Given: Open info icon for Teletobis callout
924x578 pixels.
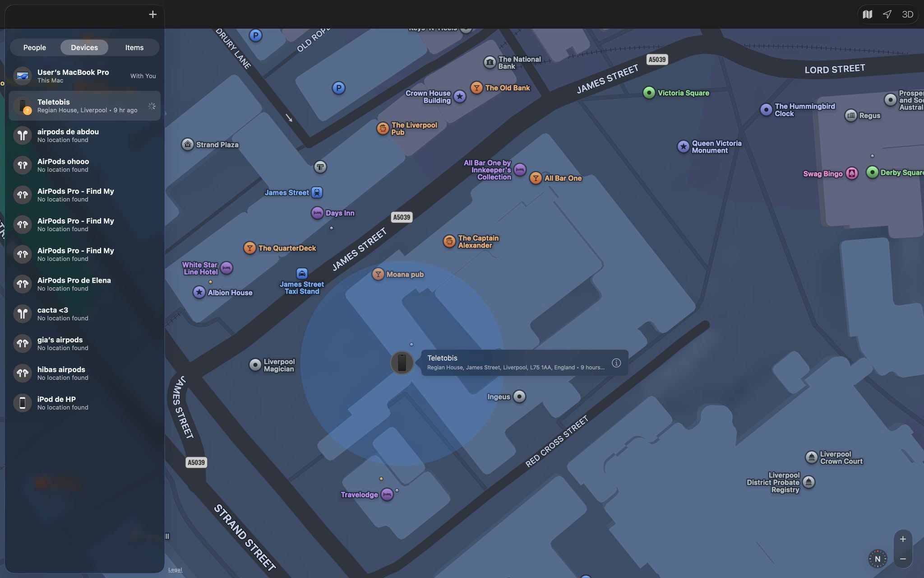Looking at the screenshot, I should click(x=616, y=363).
